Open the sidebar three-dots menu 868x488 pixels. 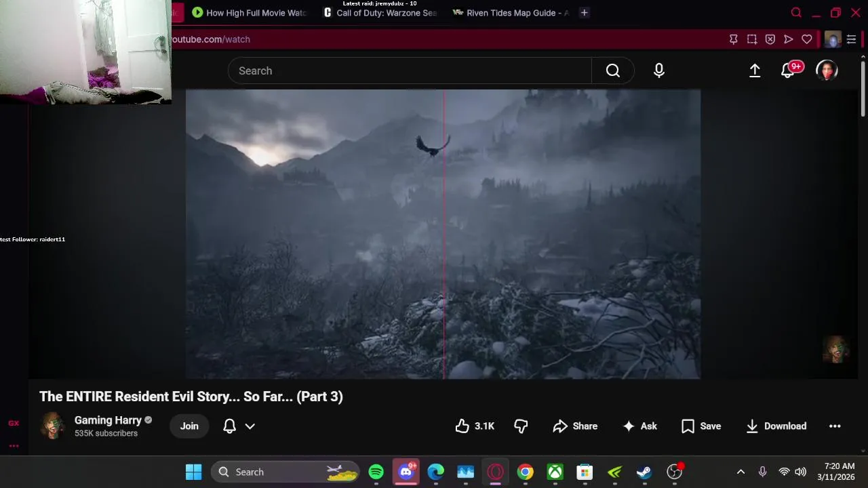[x=14, y=446]
